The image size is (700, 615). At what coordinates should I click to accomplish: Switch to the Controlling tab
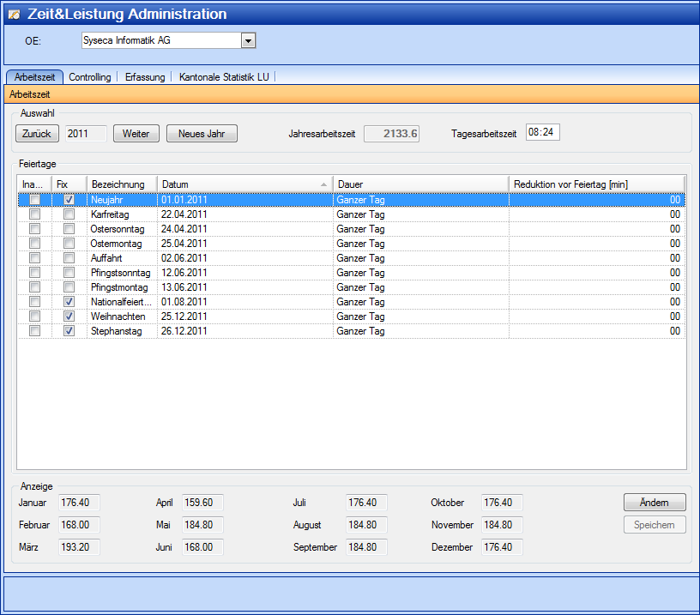coord(90,77)
